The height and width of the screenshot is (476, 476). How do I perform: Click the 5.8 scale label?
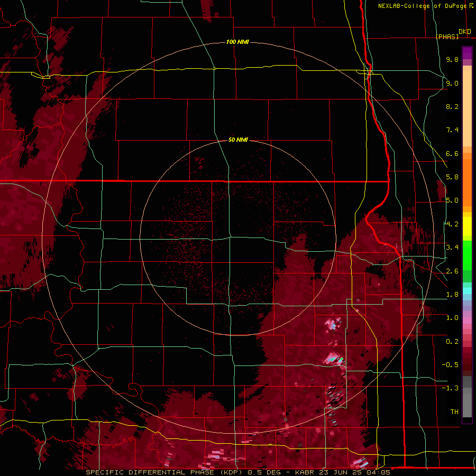pos(452,177)
